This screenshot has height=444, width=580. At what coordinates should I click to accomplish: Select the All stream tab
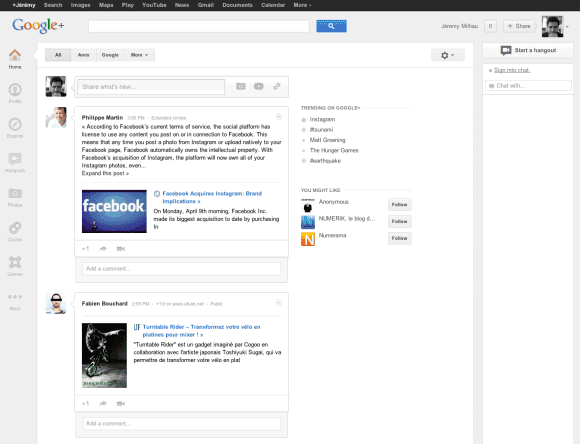coord(58,55)
